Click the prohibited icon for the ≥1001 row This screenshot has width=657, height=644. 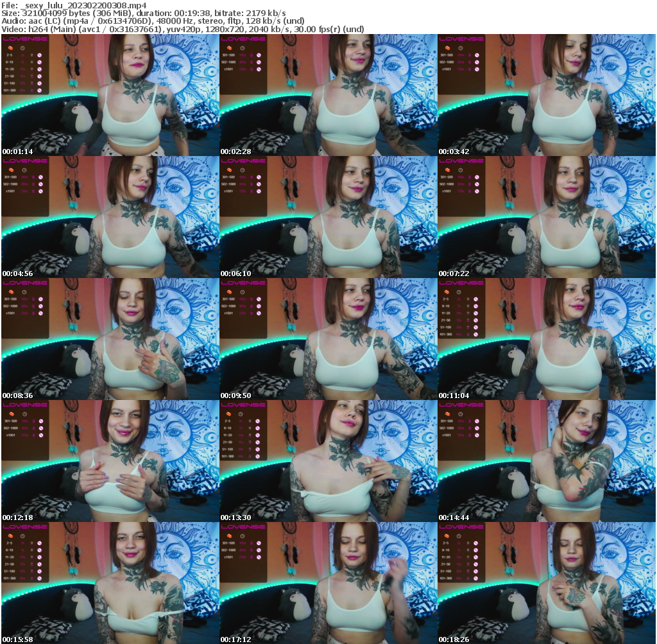[x=259, y=69]
